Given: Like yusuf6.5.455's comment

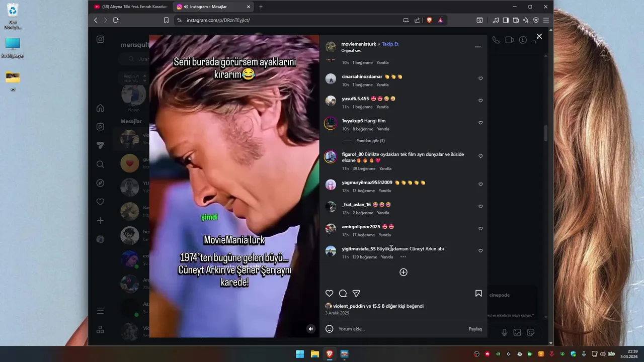Looking at the screenshot, I should click(x=480, y=101).
